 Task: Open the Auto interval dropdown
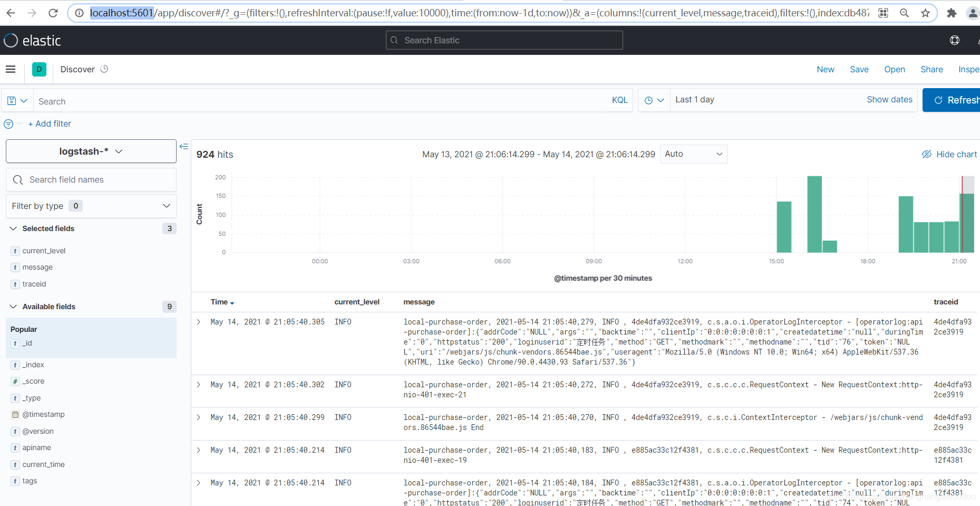[x=694, y=154]
